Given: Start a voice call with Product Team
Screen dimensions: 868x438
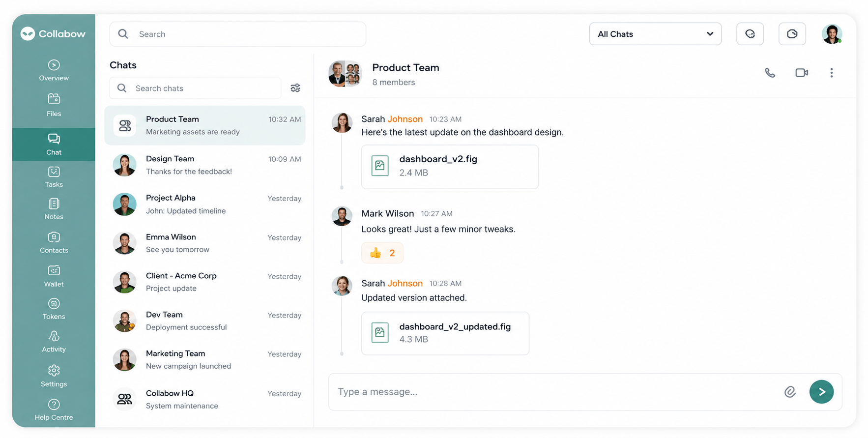Looking at the screenshot, I should 770,73.
